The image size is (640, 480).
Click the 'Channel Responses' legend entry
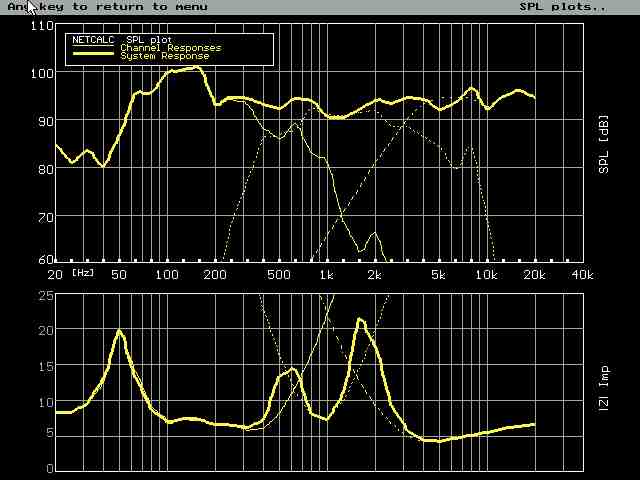[171, 48]
